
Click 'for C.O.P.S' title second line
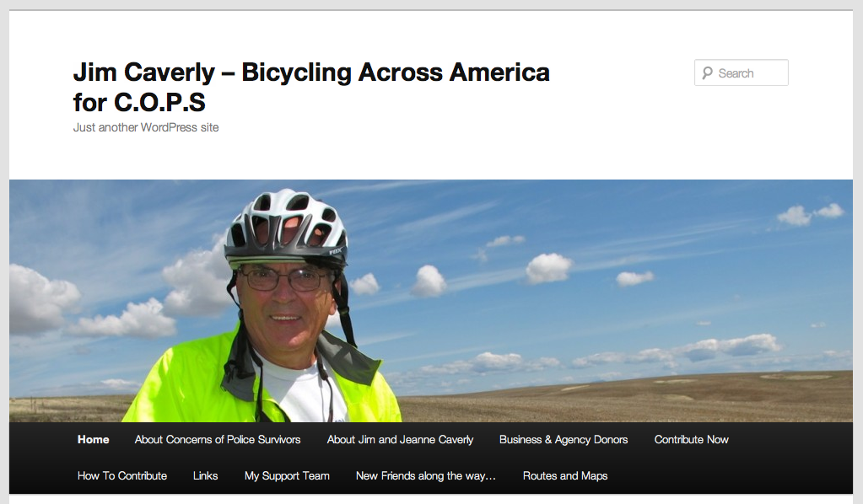pos(139,102)
